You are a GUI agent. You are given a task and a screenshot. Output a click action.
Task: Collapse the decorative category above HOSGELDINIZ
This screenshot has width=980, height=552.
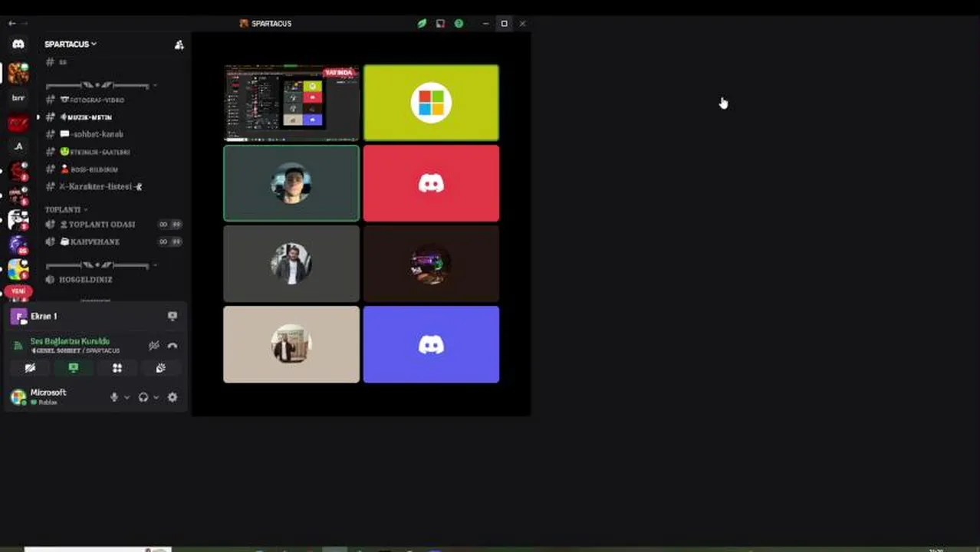[101, 265]
